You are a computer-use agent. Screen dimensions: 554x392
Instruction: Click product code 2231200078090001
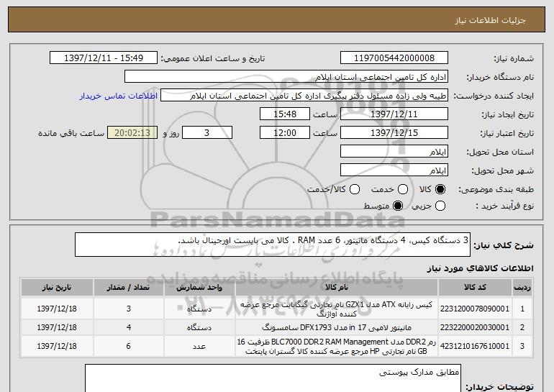tap(475, 309)
